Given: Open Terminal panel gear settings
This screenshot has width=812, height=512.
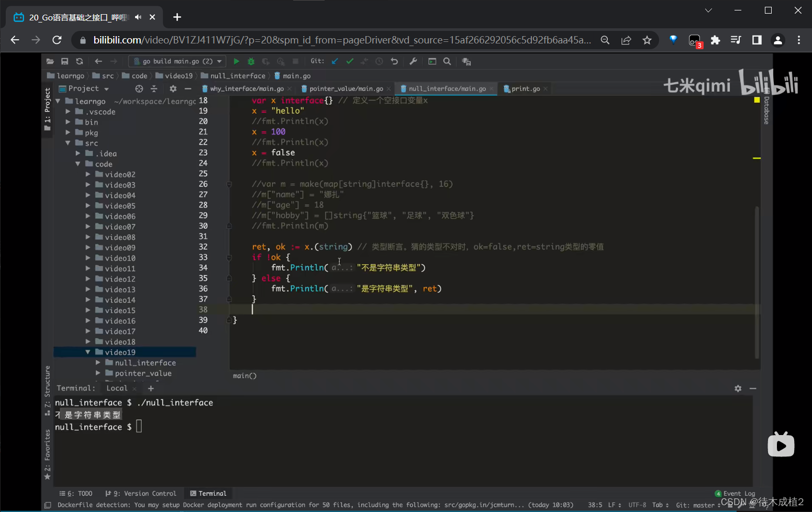Looking at the screenshot, I should click(738, 388).
